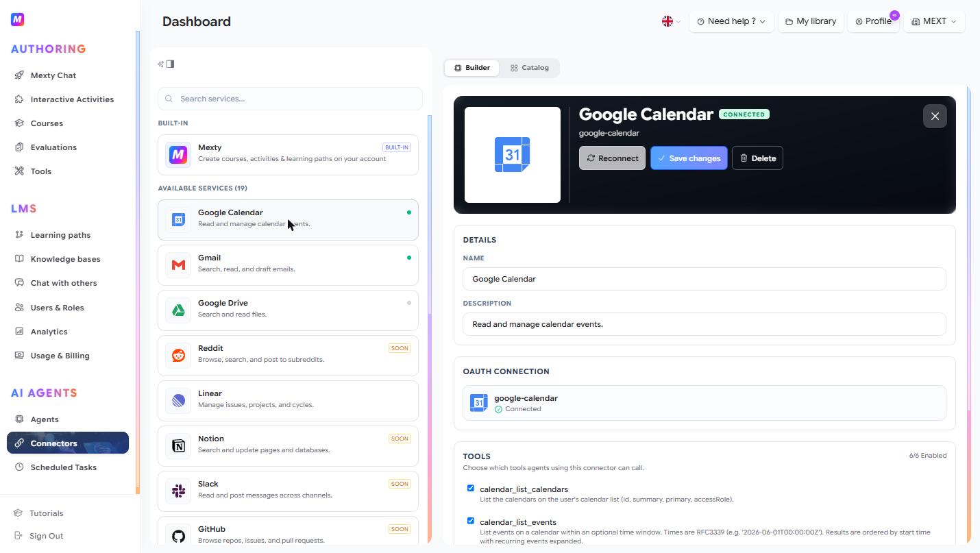Open the MEXT organization dropdown
The width and height of the screenshot is (980, 553).
pos(934,21)
